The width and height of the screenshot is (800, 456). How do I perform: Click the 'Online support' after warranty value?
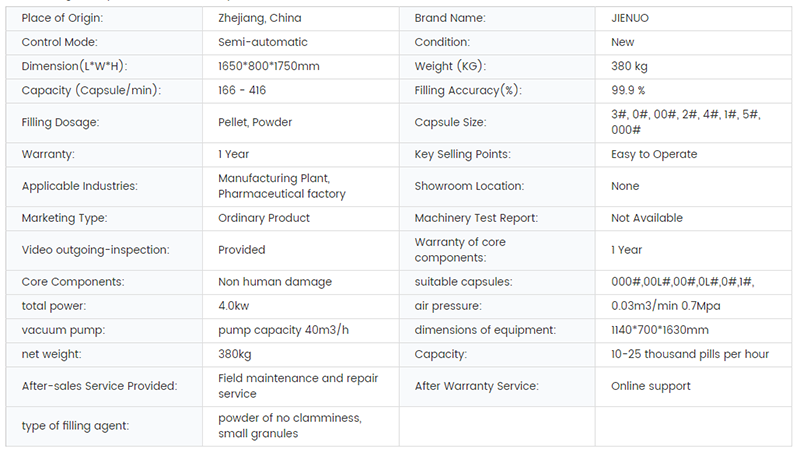click(650, 386)
